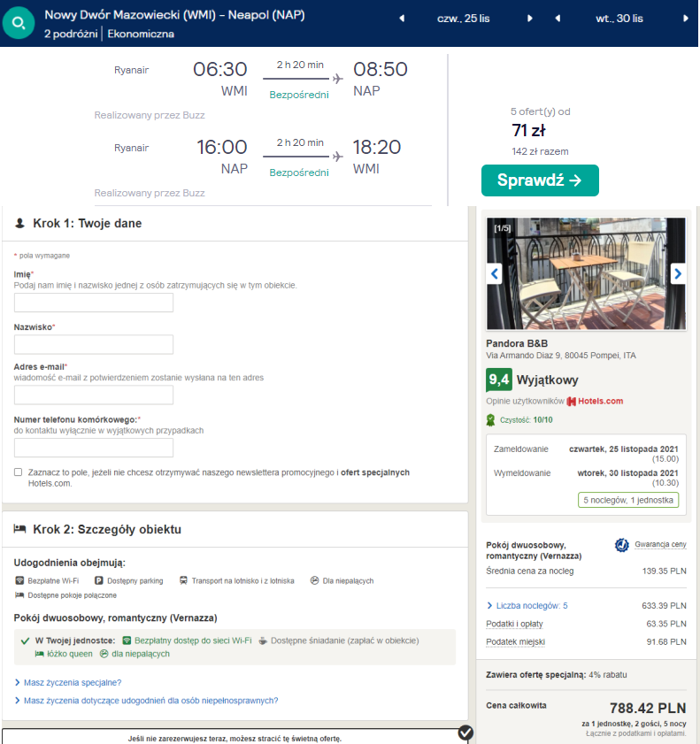700x744 pixels.
Task: Go to previous departure date arrow
Action: click(402, 19)
